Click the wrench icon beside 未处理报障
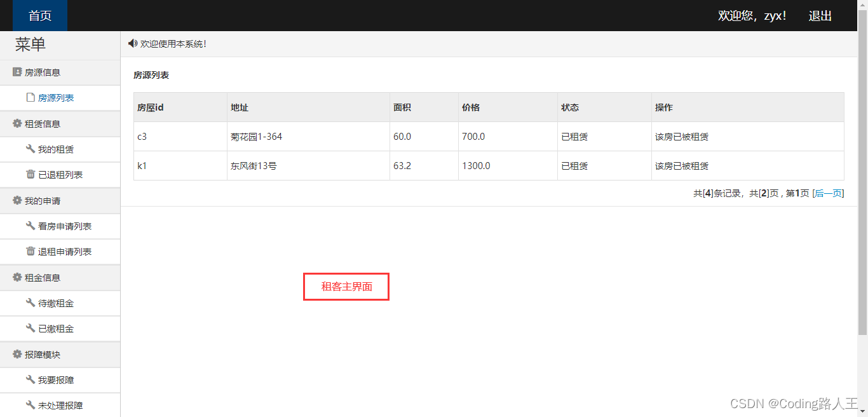 tap(30, 405)
